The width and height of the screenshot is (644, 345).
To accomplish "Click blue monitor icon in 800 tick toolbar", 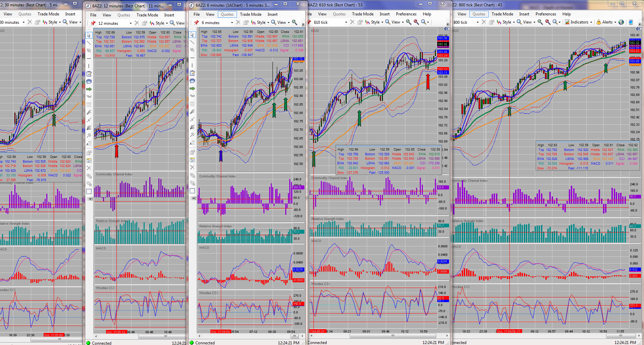I will pos(631,22).
